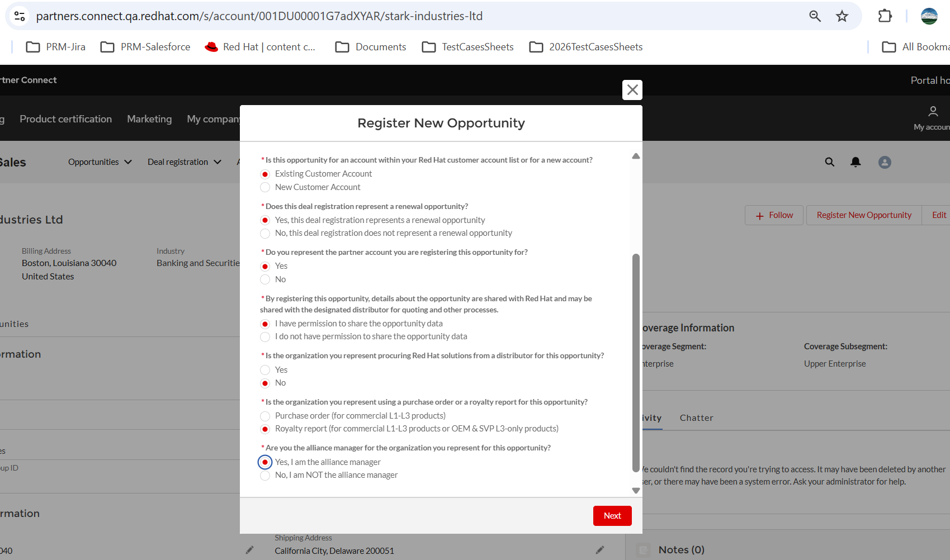
Task: Click the My account person icon
Action: click(x=933, y=112)
